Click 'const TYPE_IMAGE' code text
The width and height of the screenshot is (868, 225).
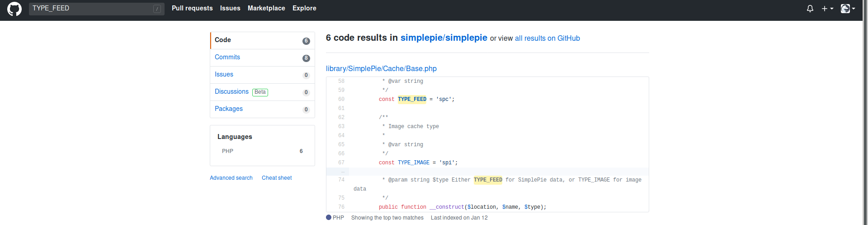(x=404, y=163)
